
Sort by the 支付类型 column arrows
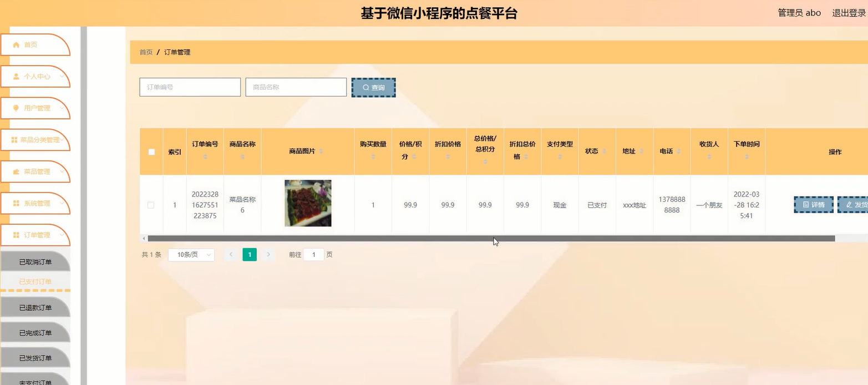click(560, 157)
